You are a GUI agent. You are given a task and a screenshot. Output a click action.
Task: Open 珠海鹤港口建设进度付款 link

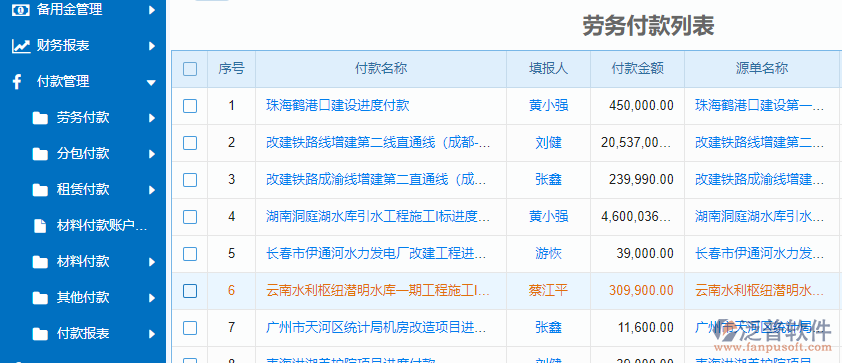(x=338, y=105)
